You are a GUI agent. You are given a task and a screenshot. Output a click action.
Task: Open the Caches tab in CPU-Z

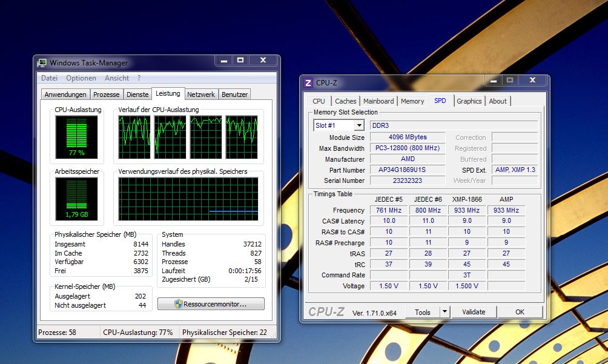346,101
